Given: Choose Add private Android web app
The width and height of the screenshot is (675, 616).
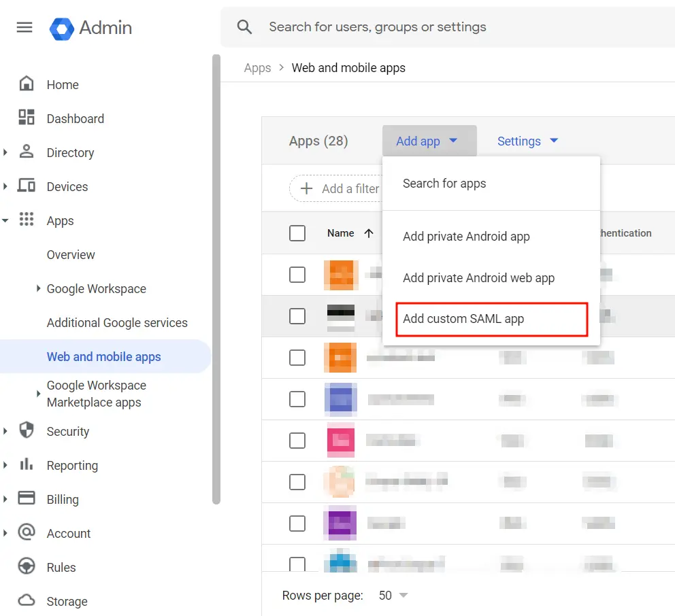Looking at the screenshot, I should click(491, 278).
